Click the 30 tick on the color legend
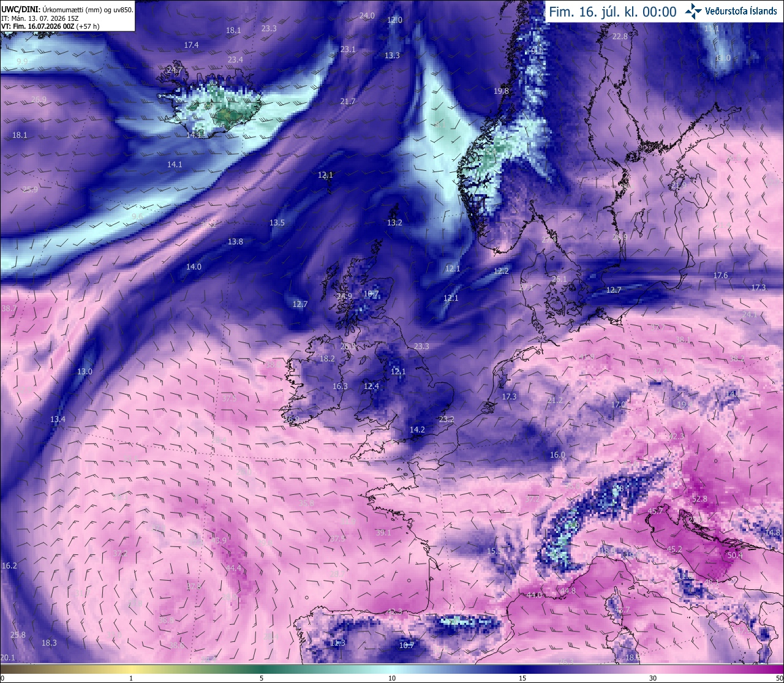The height and width of the screenshot is (683, 784). (x=653, y=678)
